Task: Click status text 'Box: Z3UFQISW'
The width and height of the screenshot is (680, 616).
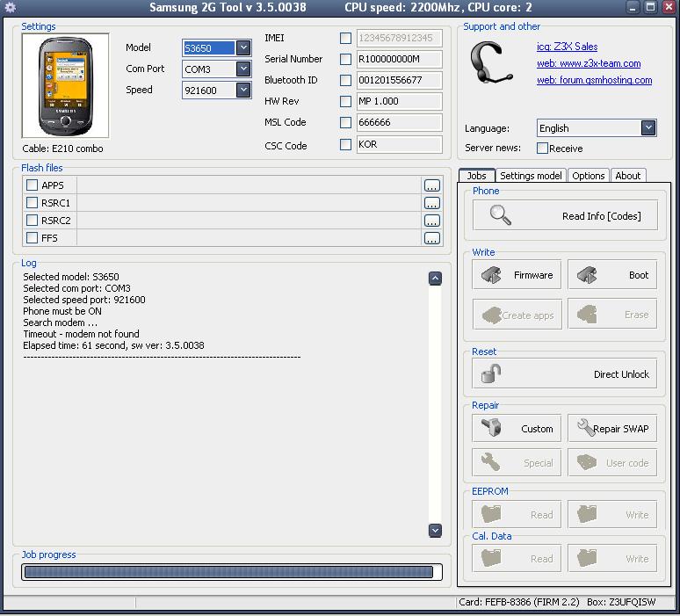Action: pos(621,602)
